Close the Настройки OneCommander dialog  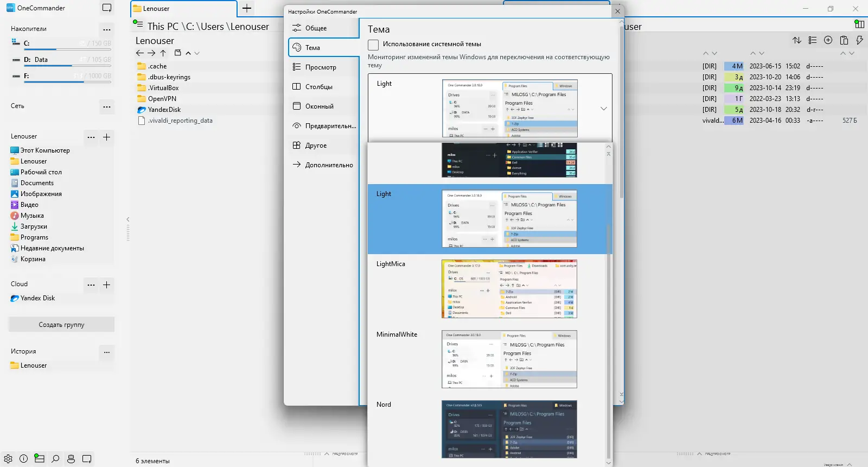[x=617, y=11]
